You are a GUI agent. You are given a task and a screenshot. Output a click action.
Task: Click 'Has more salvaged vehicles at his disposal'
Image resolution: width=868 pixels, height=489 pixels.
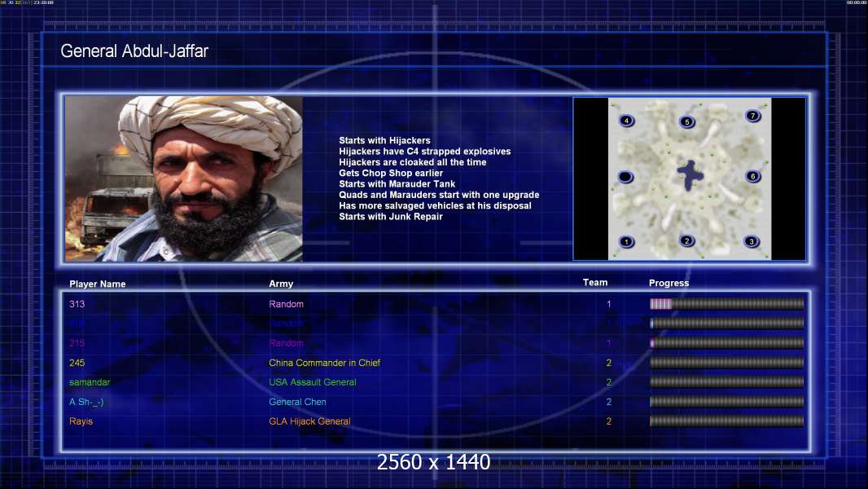point(435,205)
